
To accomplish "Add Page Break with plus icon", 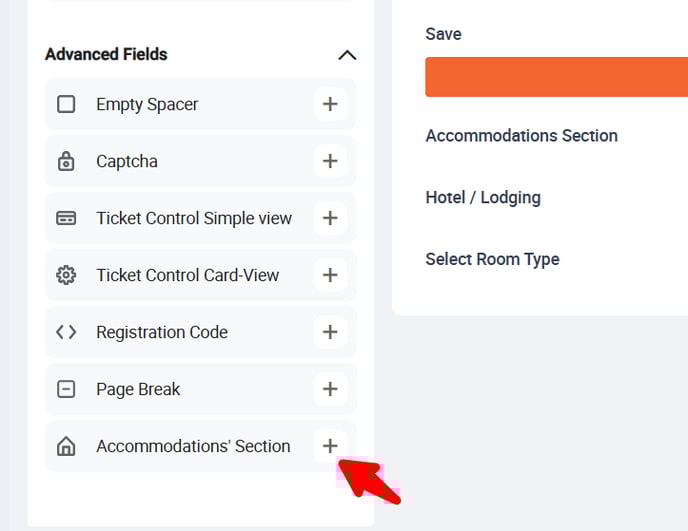I will [x=330, y=389].
